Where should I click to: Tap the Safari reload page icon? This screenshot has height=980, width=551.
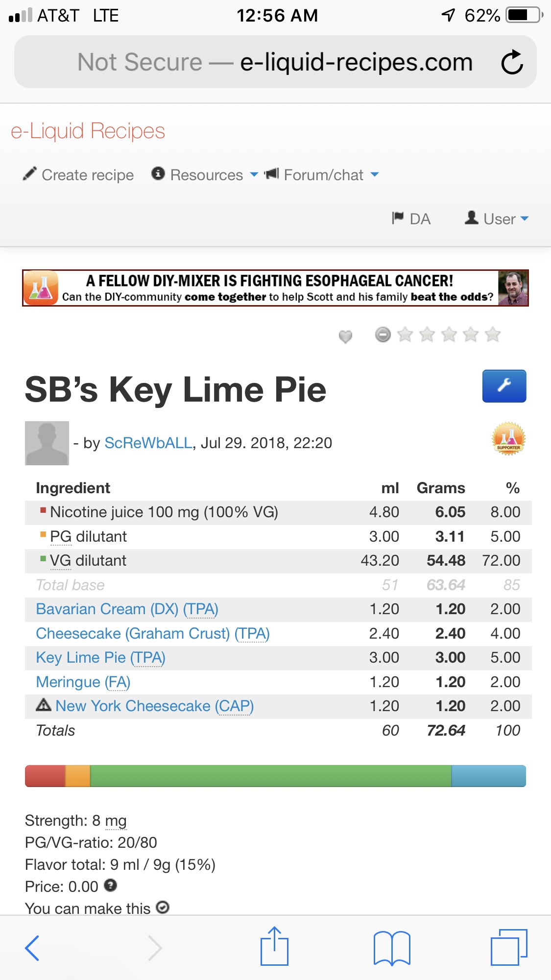point(512,62)
